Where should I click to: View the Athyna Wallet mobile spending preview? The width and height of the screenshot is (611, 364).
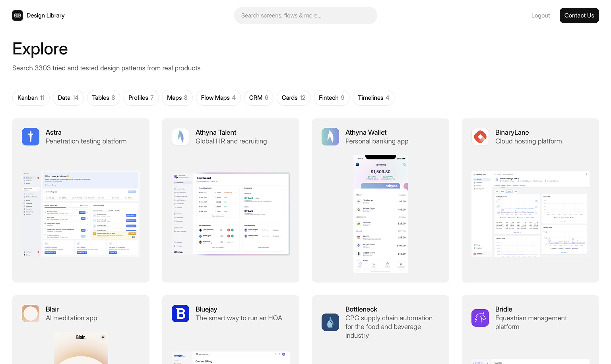380,214
